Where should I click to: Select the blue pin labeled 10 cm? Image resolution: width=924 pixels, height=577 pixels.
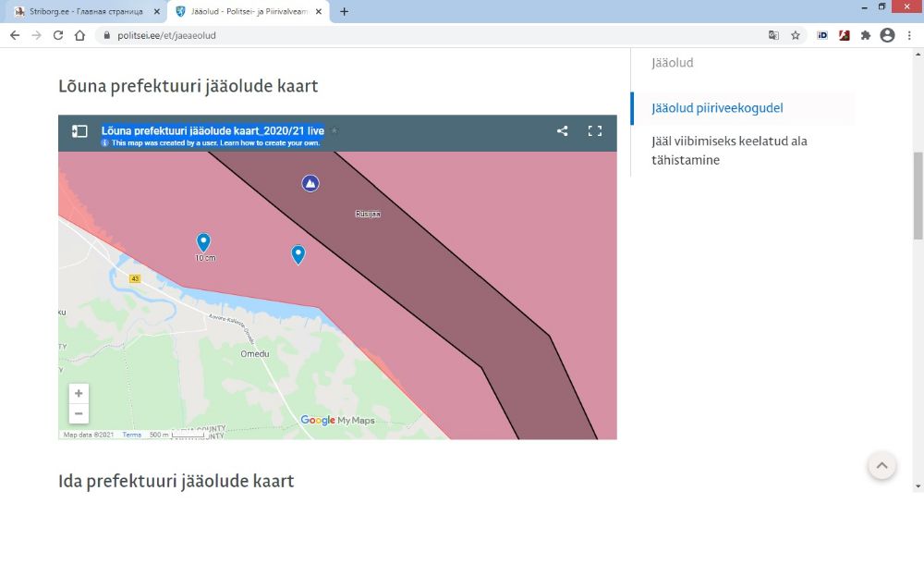click(203, 242)
